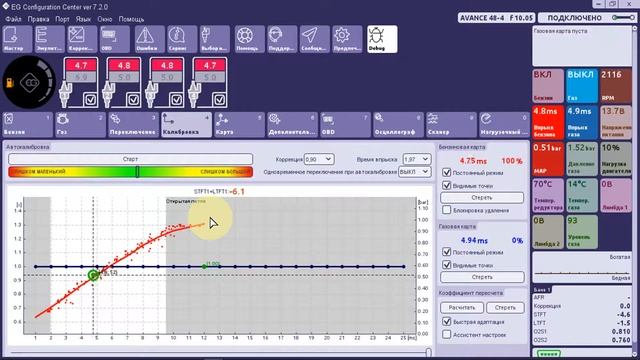Toggle checkbox on fourth injector tile

(x=219, y=99)
